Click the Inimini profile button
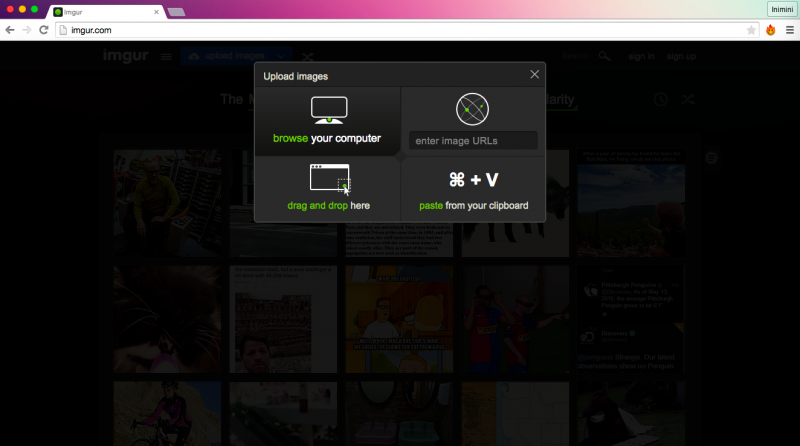The width and height of the screenshot is (800, 446). point(782,9)
